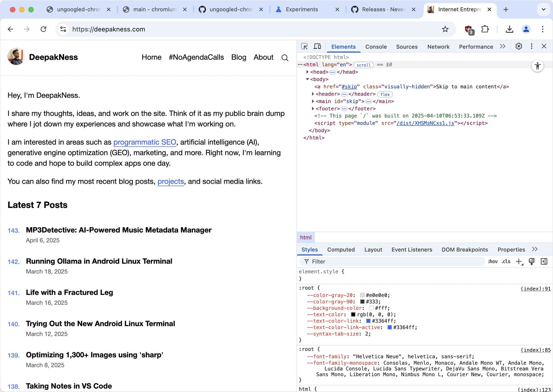Open the more tabs chevron in DevTools
The width and height of the screenshot is (553, 392).
click(503, 46)
